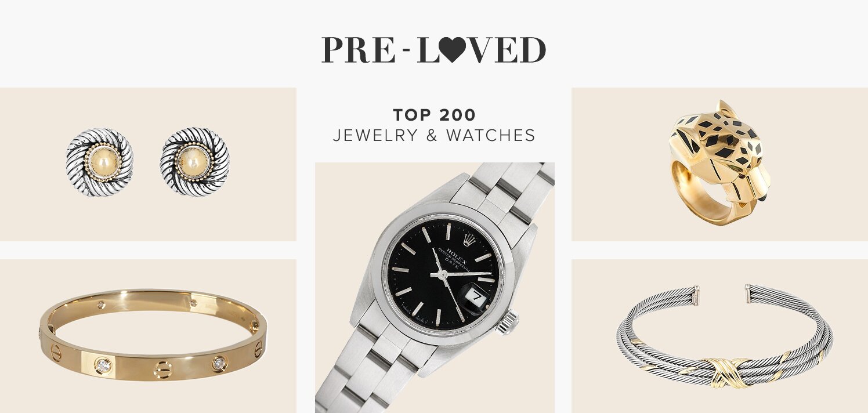
Task: Click the right silver cable earring
Action: (194, 162)
